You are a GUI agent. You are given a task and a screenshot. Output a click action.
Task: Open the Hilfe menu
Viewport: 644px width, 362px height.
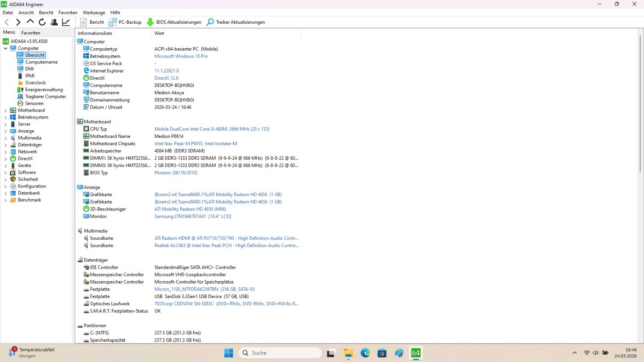(115, 12)
